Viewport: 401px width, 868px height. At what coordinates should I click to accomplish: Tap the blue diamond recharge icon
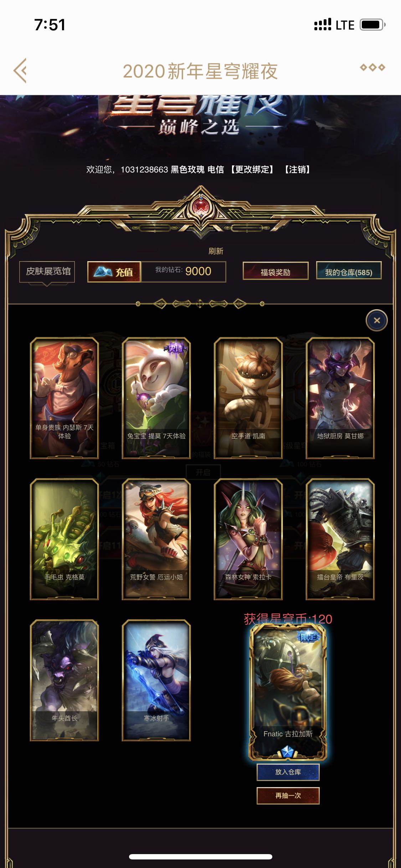(x=103, y=272)
